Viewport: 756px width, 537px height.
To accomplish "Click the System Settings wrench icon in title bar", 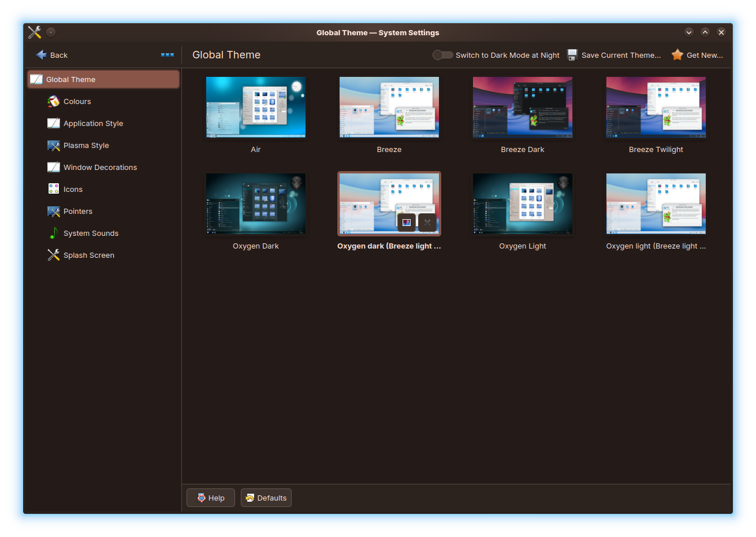I will pos(35,32).
